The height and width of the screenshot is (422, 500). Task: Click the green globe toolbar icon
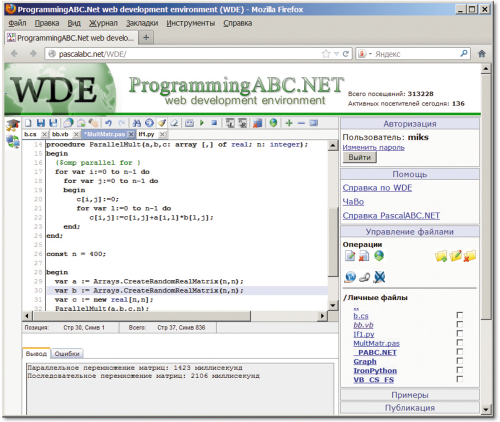[x=273, y=123]
